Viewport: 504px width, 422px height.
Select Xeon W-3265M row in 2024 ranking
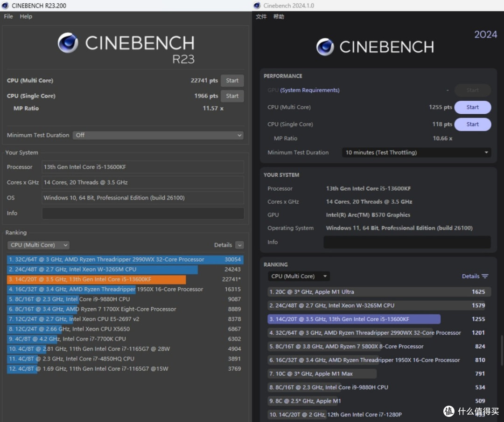(x=379, y=305)
